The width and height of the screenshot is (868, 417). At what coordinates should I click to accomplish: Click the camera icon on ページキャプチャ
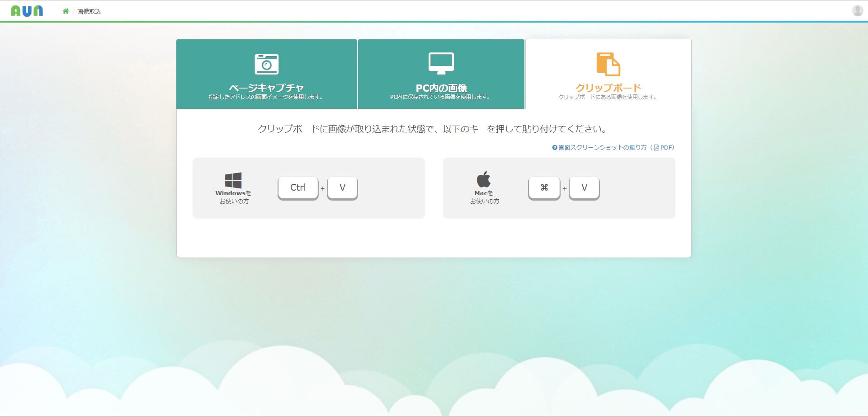[x=267, y=64]
